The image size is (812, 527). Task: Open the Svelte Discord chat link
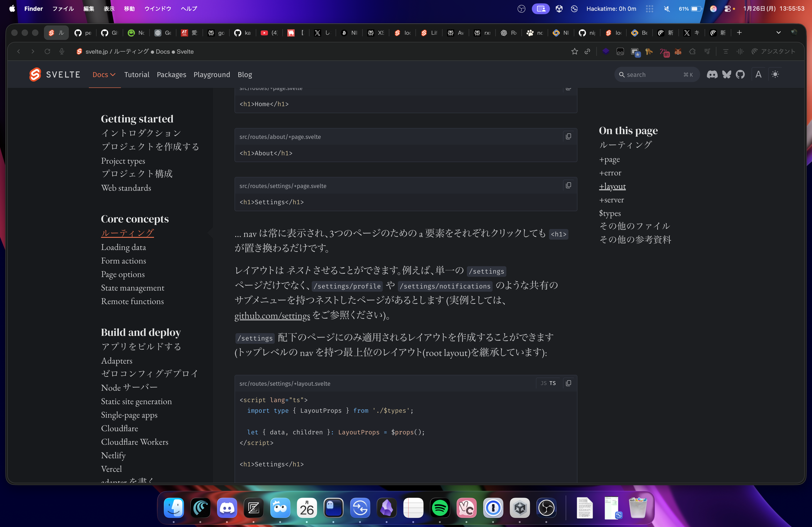click(712, 74)
